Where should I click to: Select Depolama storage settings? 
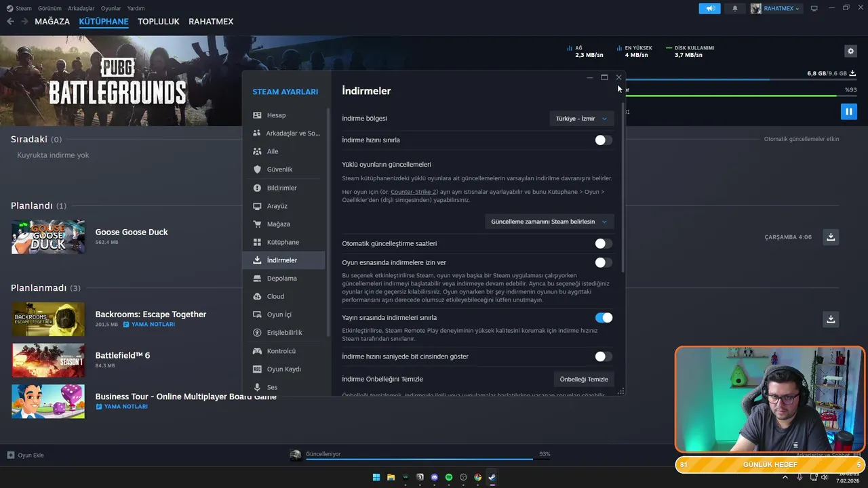click(283, 279)
